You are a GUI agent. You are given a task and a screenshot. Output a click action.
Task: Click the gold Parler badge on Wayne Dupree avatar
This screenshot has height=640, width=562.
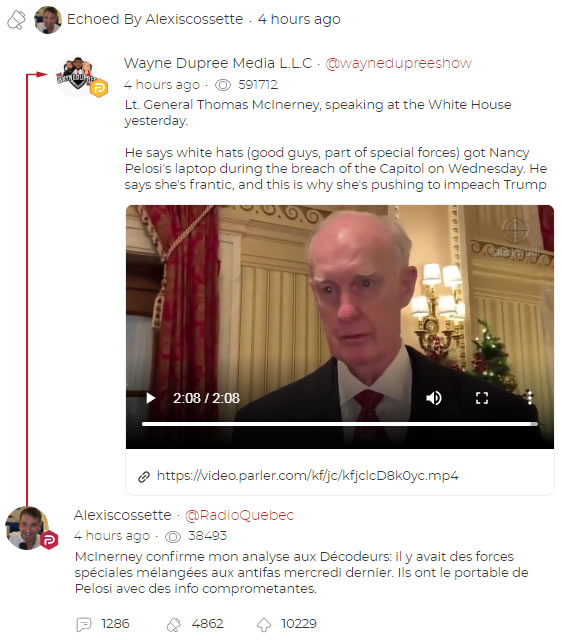[98, 88]
